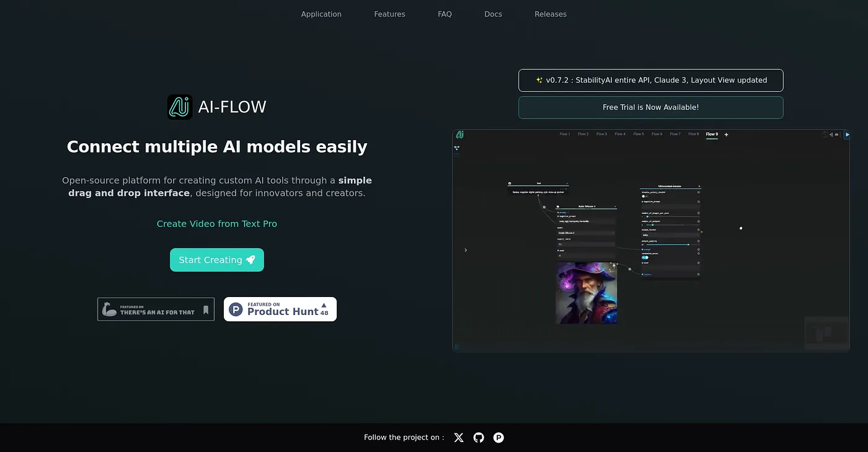
Task: Open X (Twitter) profile in footer
Action: click(x=459, y=438)
